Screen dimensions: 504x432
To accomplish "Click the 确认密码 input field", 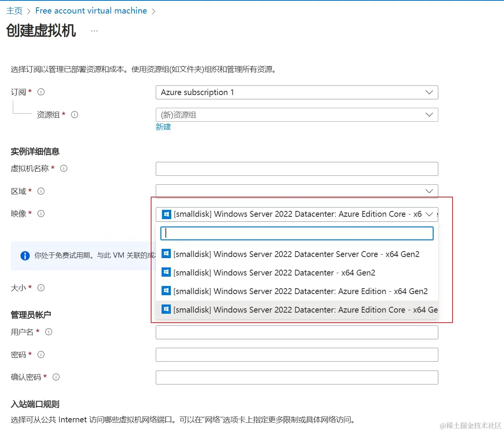I will pyautogui.click(x=297, y=378).
